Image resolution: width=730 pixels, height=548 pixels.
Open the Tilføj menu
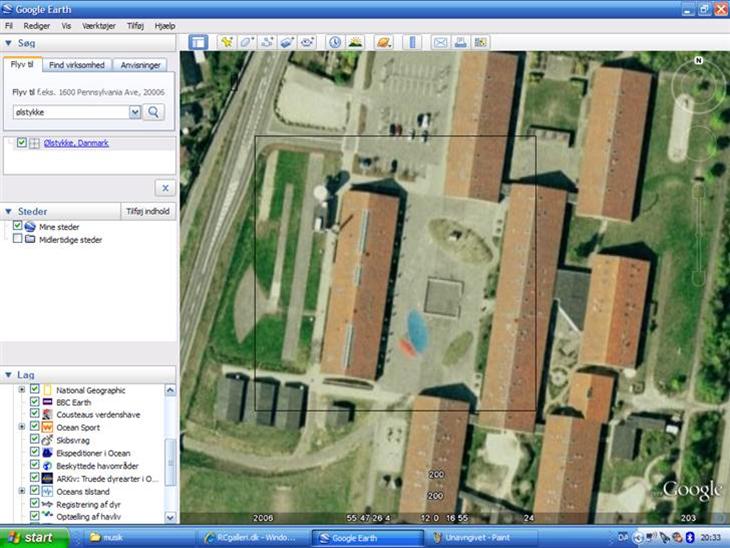[x=135, y=26]
